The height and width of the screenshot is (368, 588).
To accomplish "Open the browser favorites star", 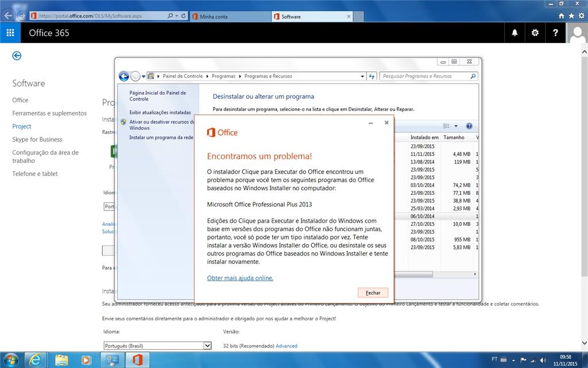I will 571,16.
